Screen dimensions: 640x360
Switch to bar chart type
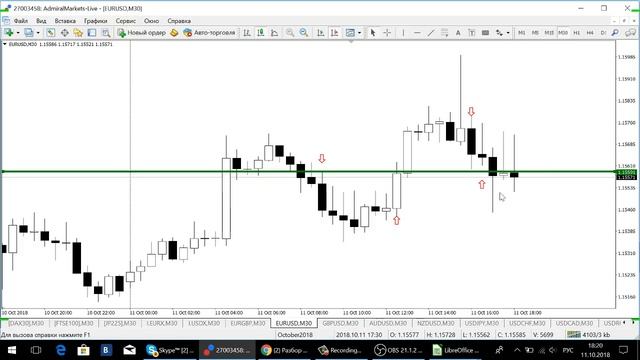(x=247, y=33)
